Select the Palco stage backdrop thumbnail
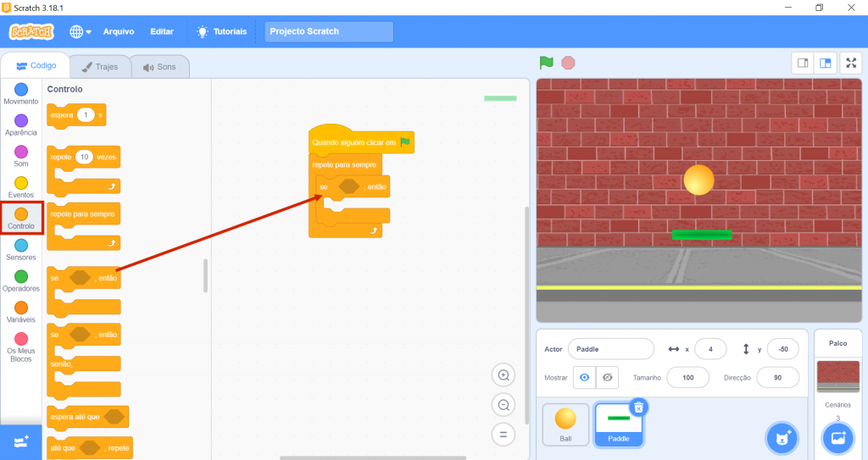Screen dimensions: 868x460 (x=838, y=376)
